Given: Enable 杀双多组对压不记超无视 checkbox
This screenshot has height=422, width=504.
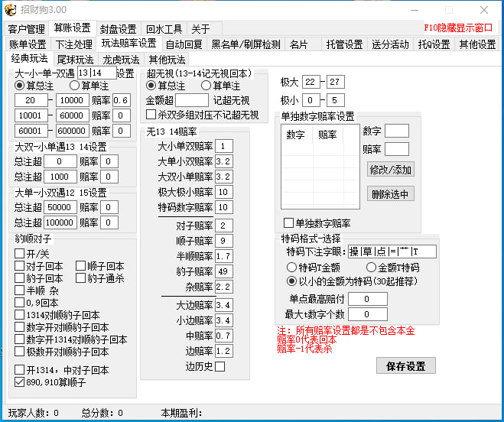Looking at the screenshot, I should (x=151, y=115).
